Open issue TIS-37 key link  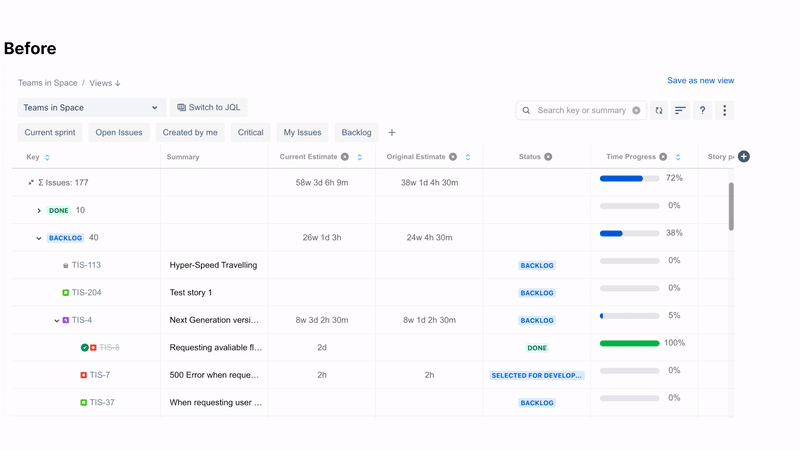(102, 403)
